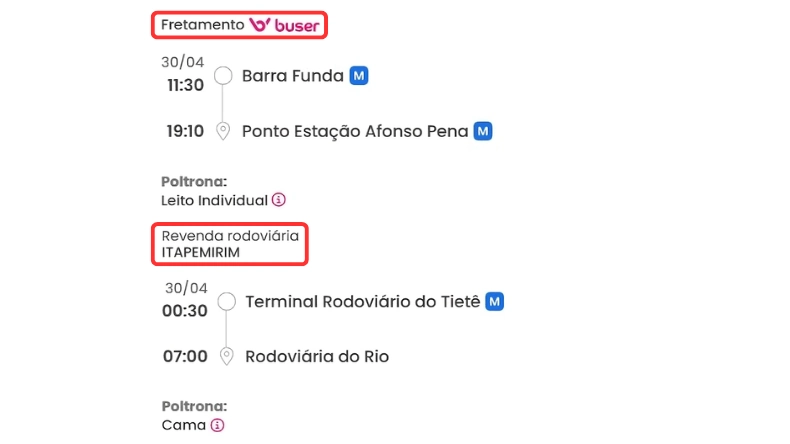The image size is (790, 444).
Task: Open info icon next to Cama
Action: 217,425
